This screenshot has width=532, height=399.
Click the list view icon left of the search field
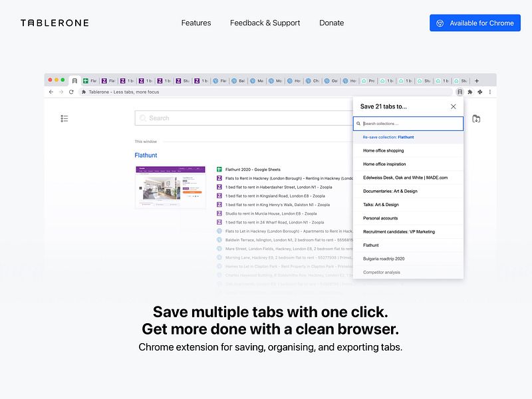(65, 118)
